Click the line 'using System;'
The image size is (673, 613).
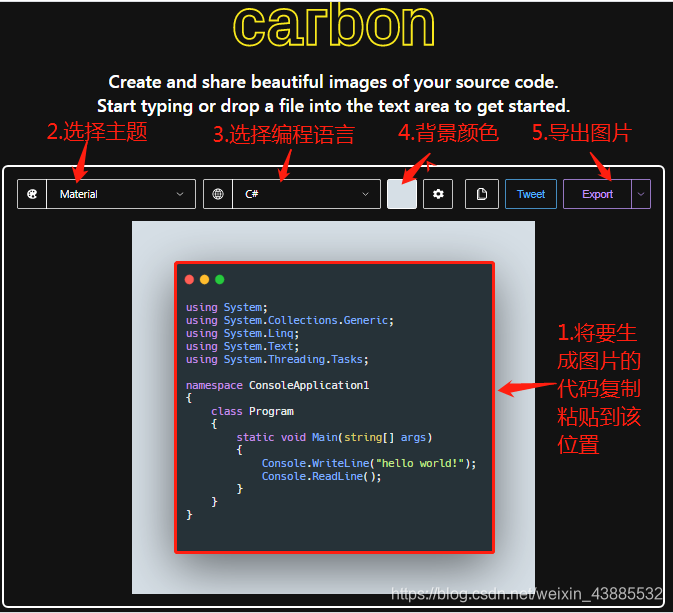pyautogui.click(x=227, y=307)
